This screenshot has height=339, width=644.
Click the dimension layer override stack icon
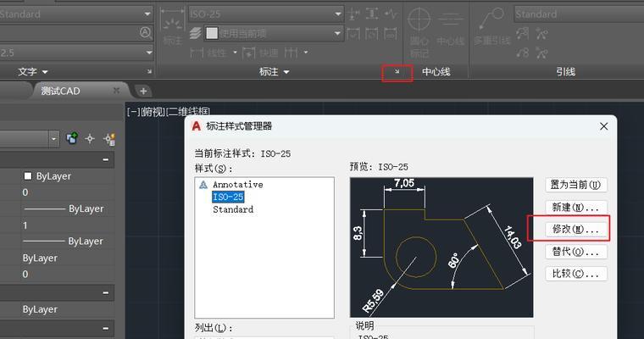coord(196,33)
